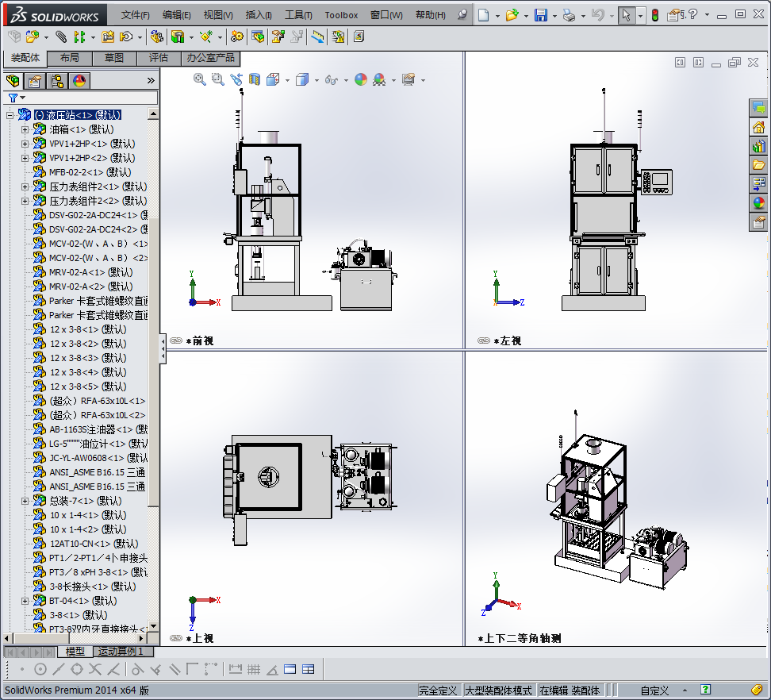Expand the BT-04<1> tree node
The width and height of the screenshot is (771, 700).
(25, 601)
